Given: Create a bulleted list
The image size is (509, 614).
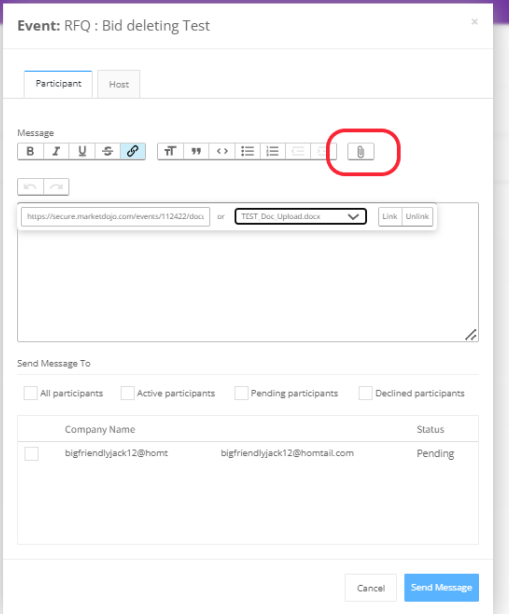Looking at the screenshot, I should tap(247, 151).
